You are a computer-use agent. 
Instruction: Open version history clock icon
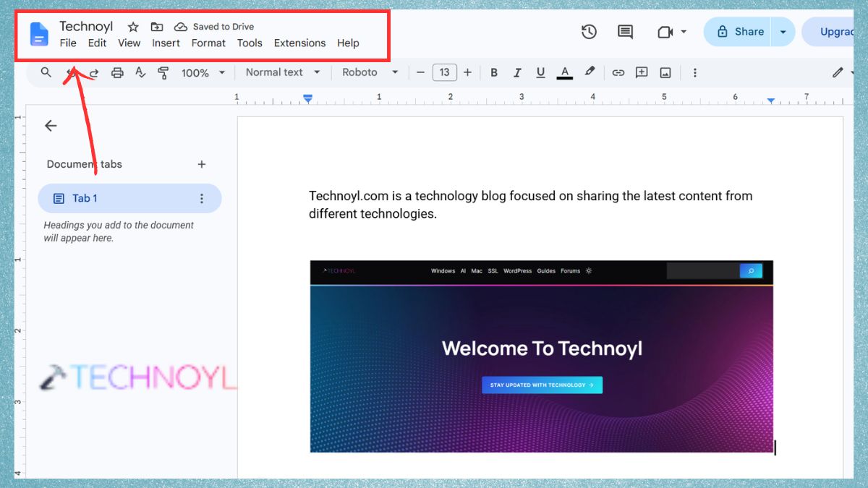click(589, 32)
